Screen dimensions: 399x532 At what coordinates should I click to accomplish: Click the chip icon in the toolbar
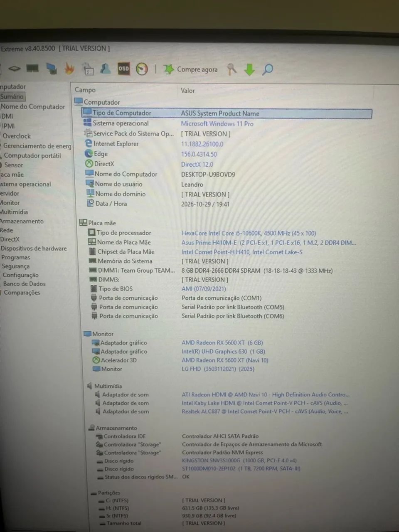pyautogui.click(x=14, y=68)
